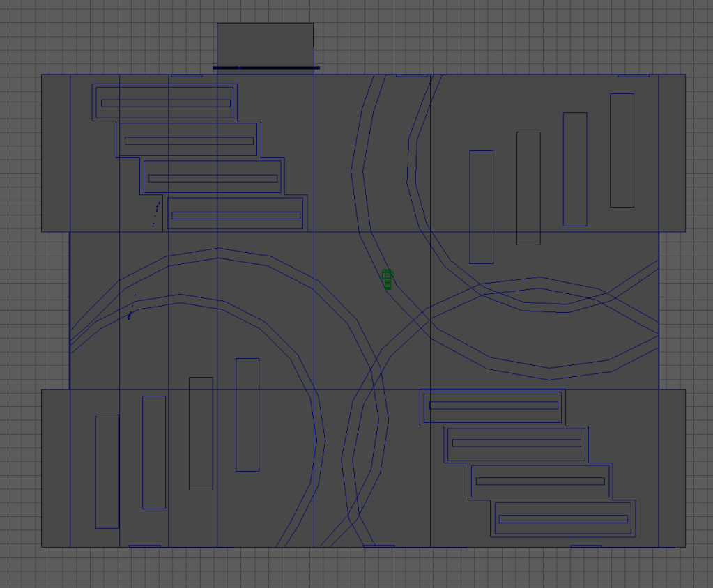The width and height of the screenshot is (713, 588).
Task: Select the second horizontal bar in upper-left stepped group
Action: (x=189, y=141)
